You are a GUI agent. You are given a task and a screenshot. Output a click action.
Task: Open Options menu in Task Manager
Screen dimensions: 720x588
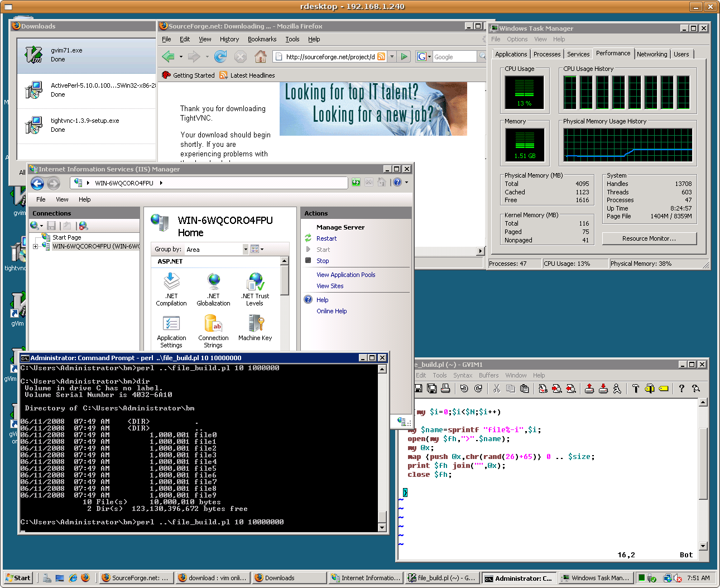pos(517,39)
